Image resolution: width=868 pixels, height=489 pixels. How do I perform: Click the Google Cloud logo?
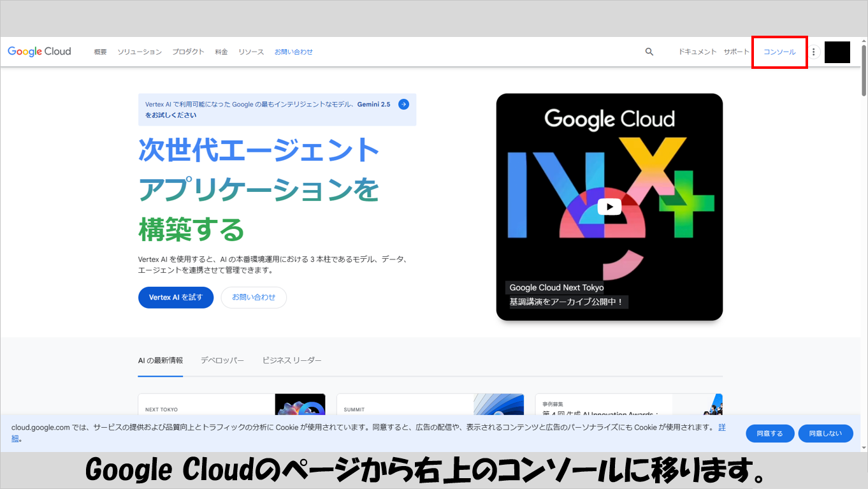pyautogui.click(x=40, y=52)
